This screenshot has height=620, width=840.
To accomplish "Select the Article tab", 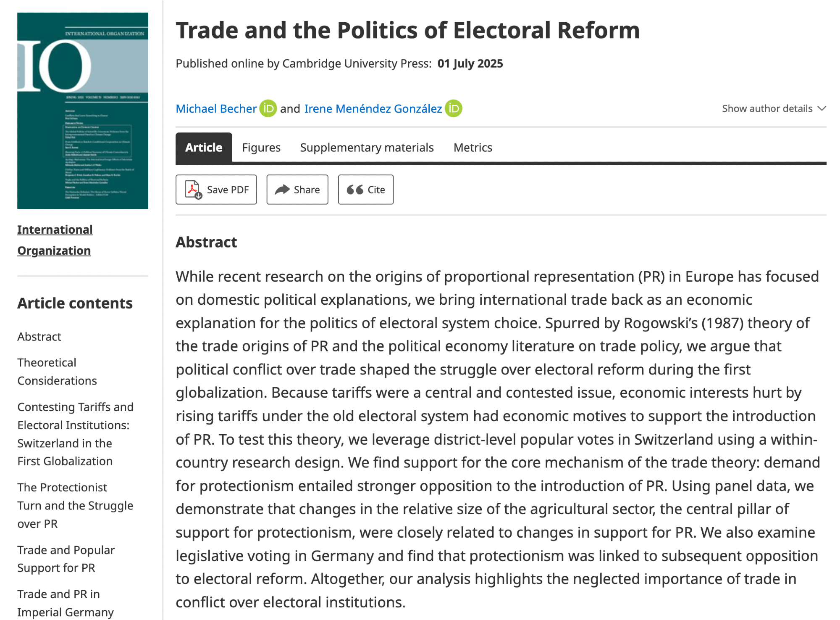I will click(204, 148).
